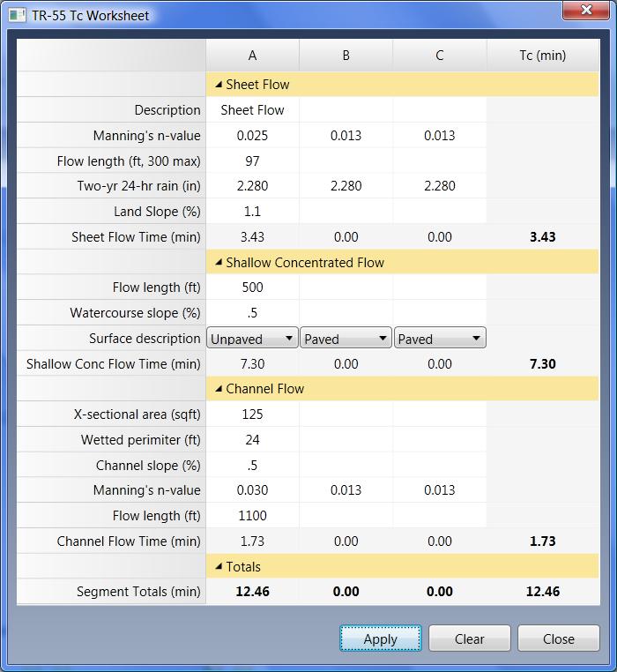Collapse the Totals section

(218, 567)
